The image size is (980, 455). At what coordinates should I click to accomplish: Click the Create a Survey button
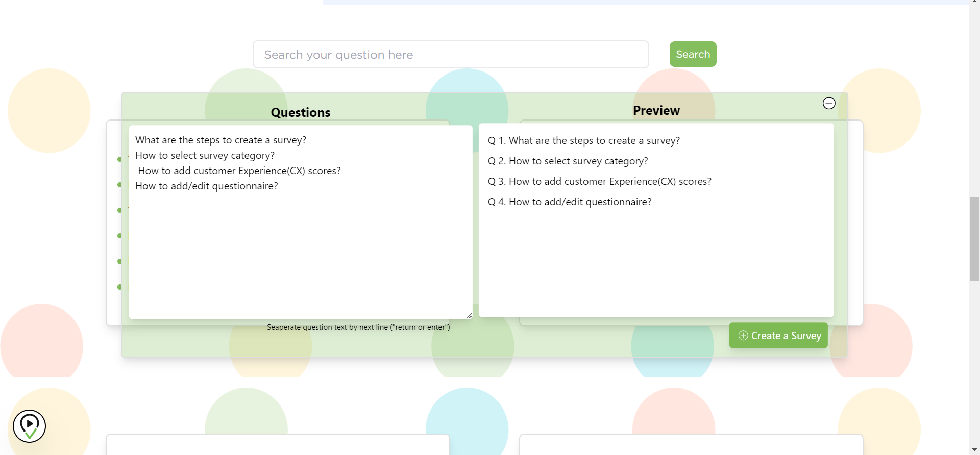pos(778,336)
